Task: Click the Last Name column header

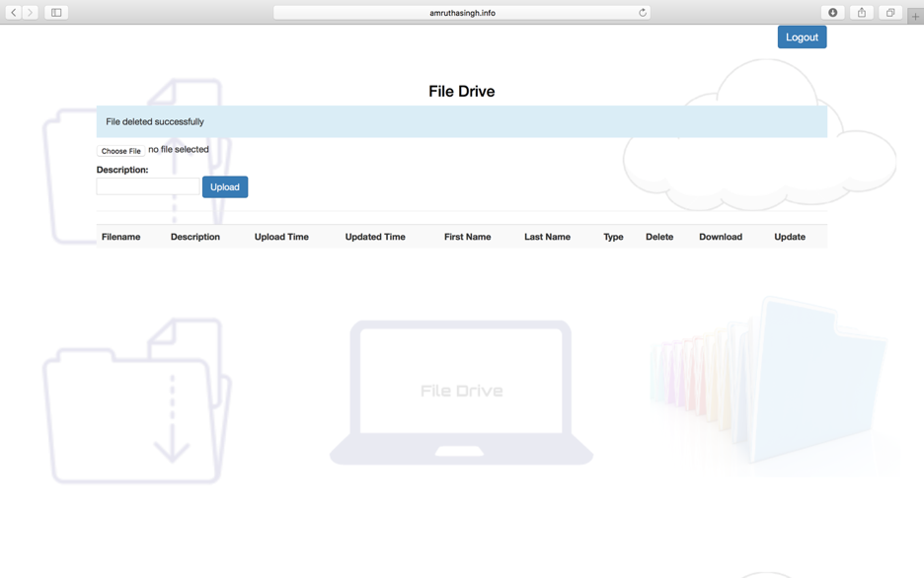Action: (548, 237)
